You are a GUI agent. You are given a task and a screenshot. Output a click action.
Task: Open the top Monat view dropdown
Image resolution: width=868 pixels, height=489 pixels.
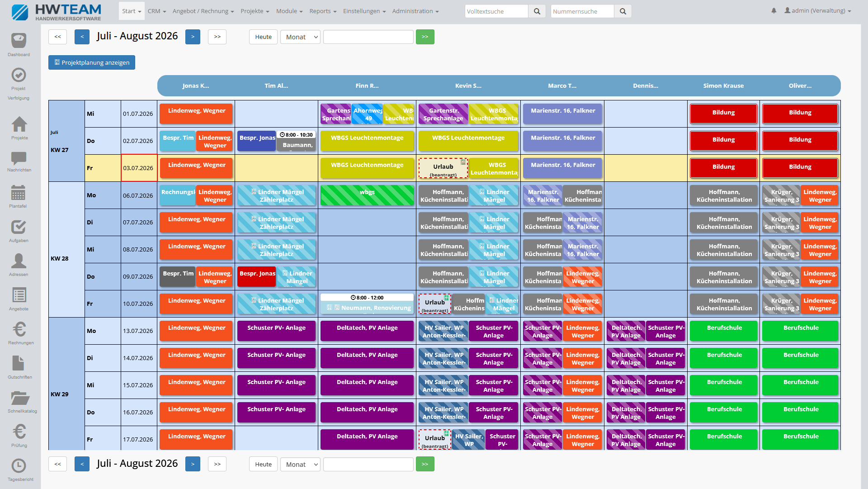300,37
